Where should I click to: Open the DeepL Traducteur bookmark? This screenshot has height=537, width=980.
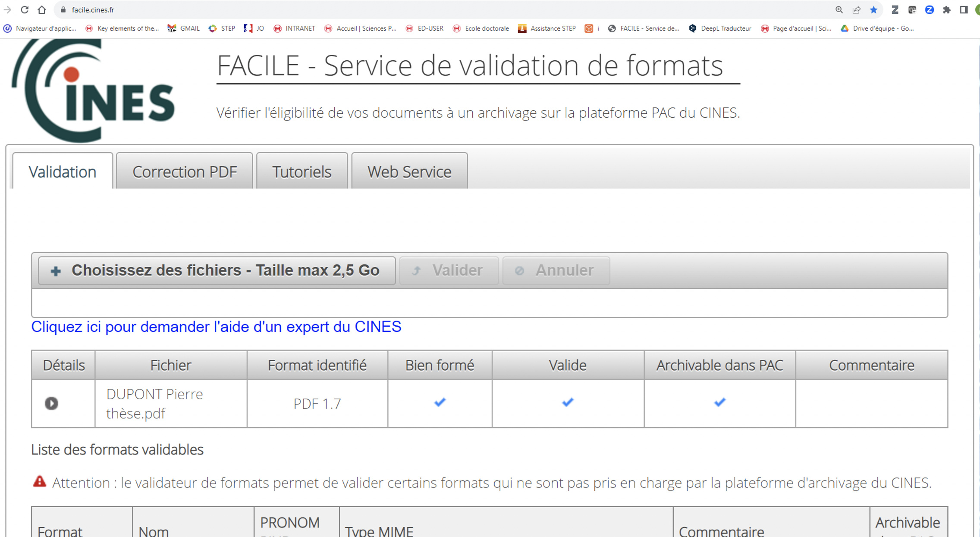[x=720, y=28]
